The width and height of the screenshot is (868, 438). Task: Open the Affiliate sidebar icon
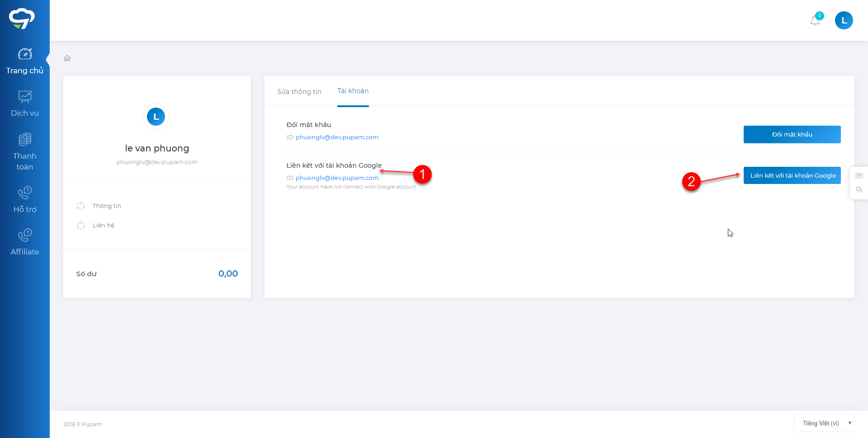(25, 235)
